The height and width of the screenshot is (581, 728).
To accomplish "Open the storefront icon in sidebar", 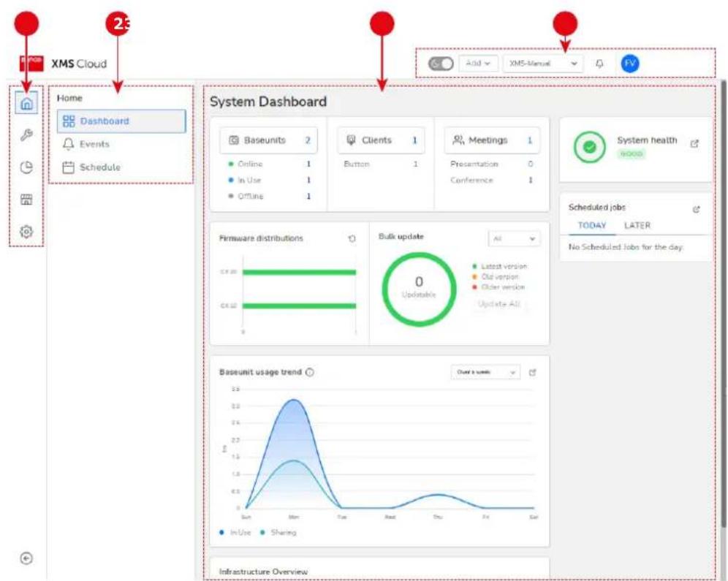I will coord(26,200).
